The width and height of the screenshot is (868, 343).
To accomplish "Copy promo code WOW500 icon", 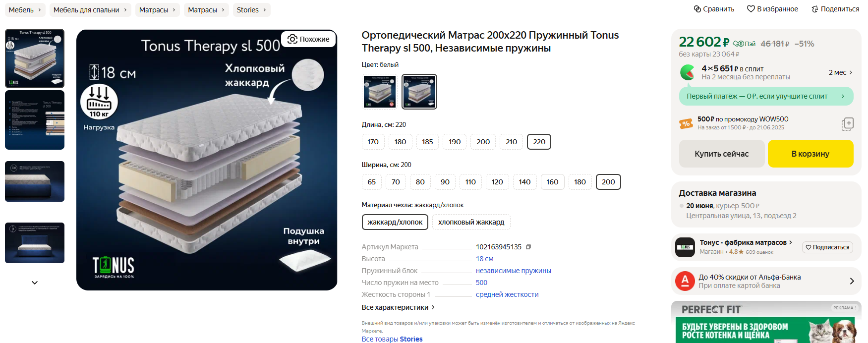I will coord(848,123).
